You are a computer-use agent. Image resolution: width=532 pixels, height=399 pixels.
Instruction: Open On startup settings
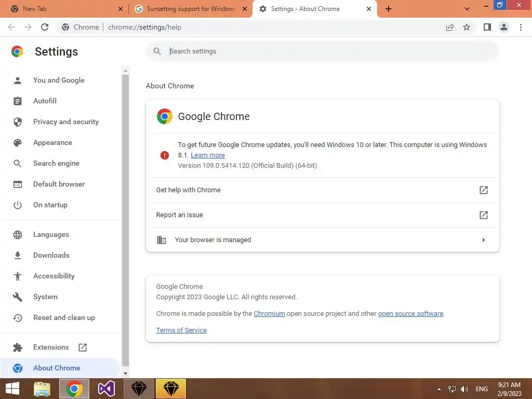pyautogui.click(x=50, y=205)
